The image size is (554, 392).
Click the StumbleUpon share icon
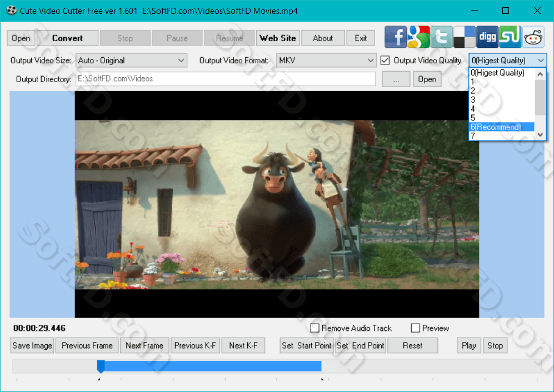click(x=510, y=37)
